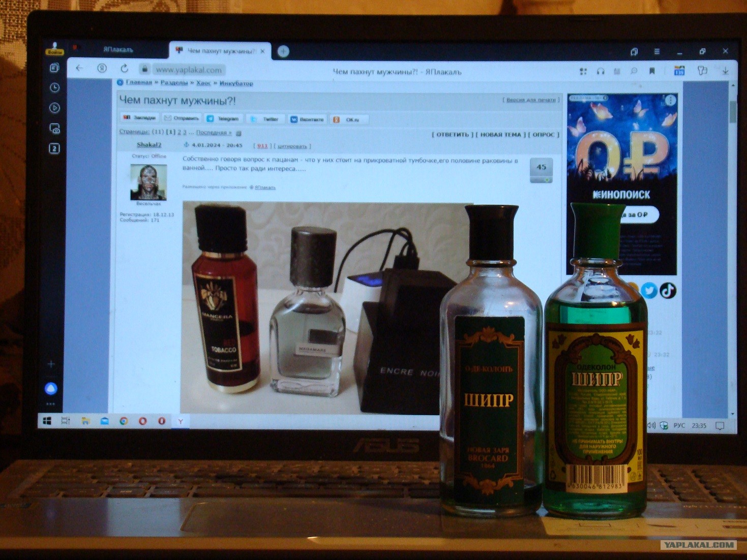
Task: Click the four-dots icon in the address bar
Action: 583,72
